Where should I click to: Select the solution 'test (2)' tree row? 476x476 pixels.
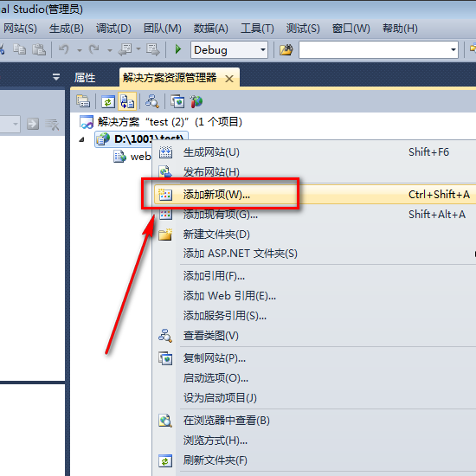click(x=161, y=122)
